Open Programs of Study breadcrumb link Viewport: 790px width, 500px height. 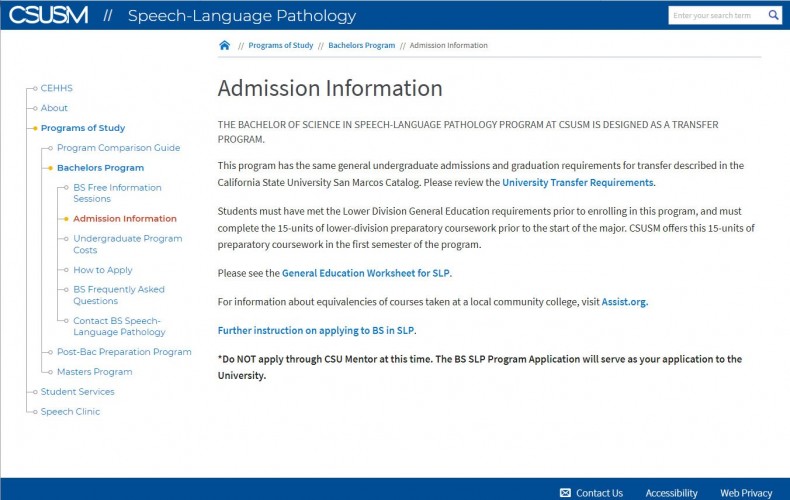tap(281, 45)
